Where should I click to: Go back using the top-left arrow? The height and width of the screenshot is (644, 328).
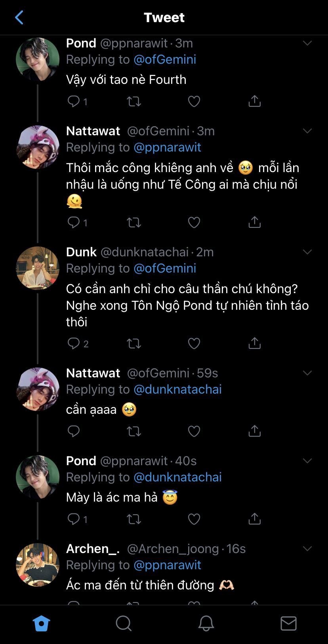pos(19,17)
